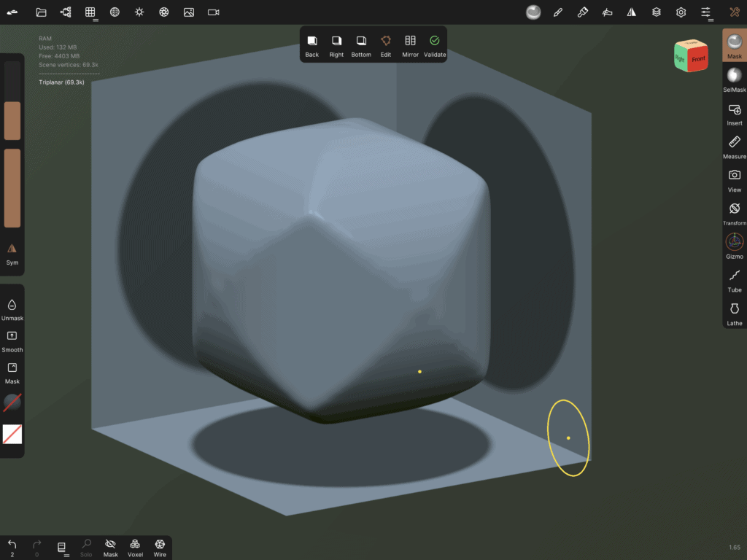Select the Gizmo tool
The image size is (747, 560).
click(734, 246)
